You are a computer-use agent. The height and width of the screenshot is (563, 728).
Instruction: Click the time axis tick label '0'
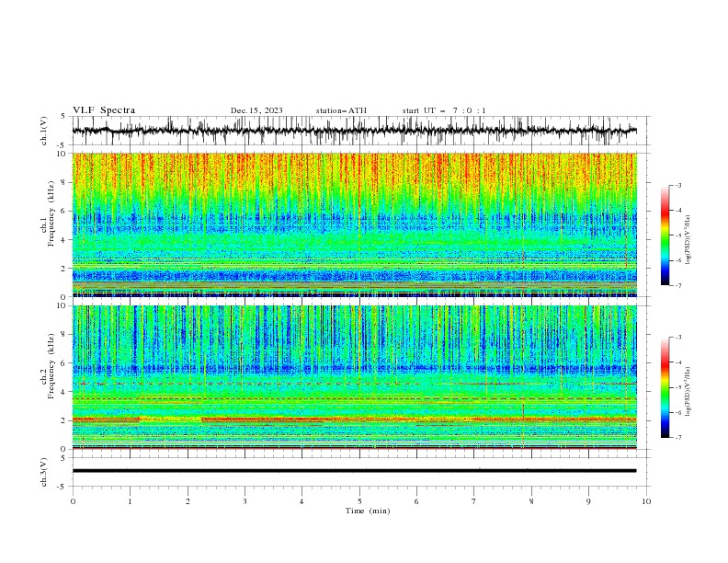click(73, 501)
